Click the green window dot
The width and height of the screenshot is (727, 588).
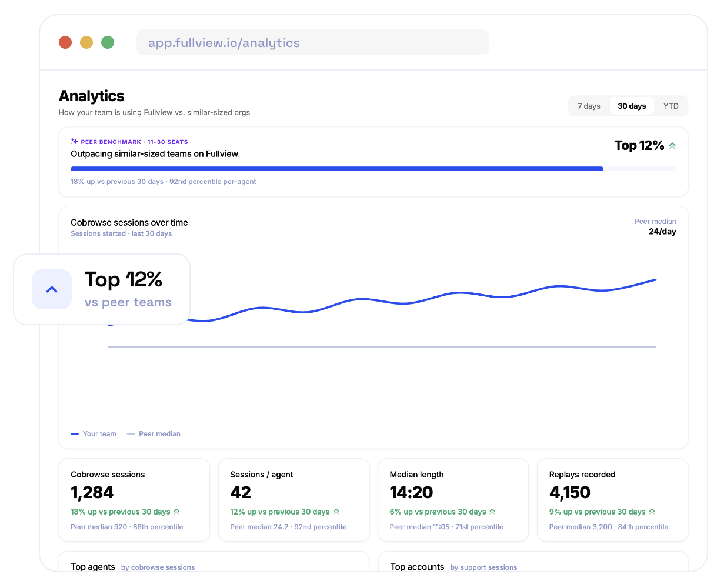[108, 42]
